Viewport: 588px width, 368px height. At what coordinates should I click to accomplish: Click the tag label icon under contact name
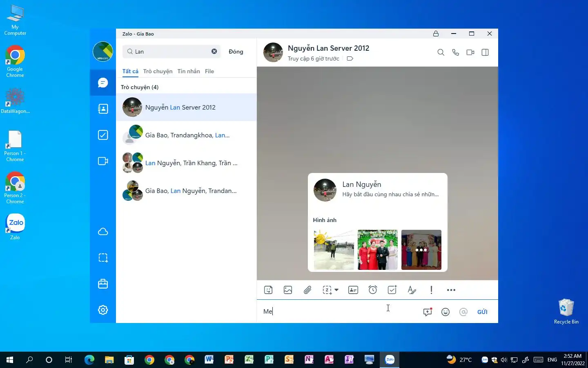coord(350,58)
